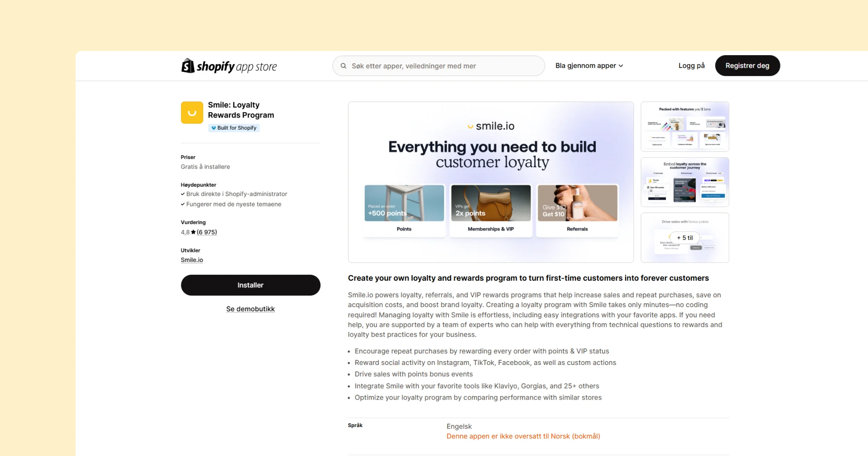The image size is (868, 456).
Task: Click the Memberships & VIP card
Action: 491,210
